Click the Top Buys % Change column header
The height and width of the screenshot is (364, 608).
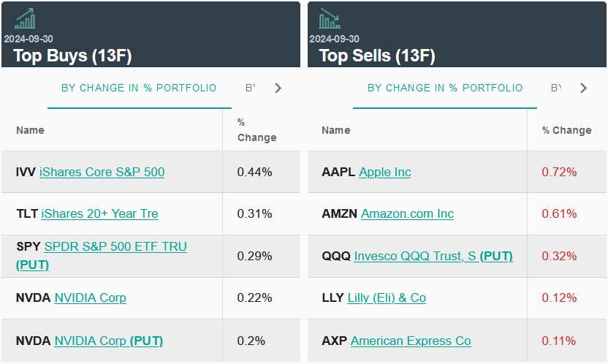click(256, 130)
